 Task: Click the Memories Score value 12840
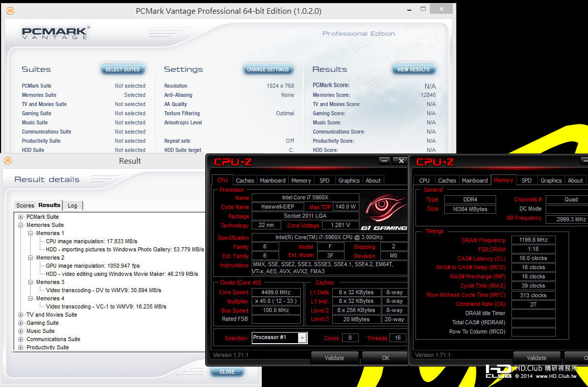click(428, 95)
